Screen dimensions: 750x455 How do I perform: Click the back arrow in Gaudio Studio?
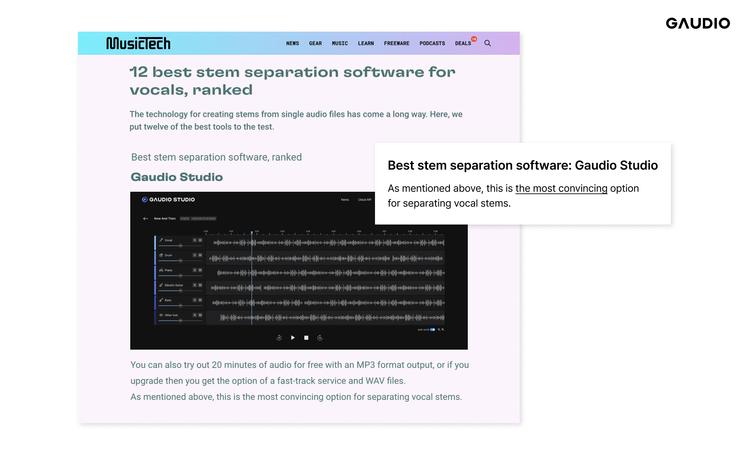click(x=147, y=217)
